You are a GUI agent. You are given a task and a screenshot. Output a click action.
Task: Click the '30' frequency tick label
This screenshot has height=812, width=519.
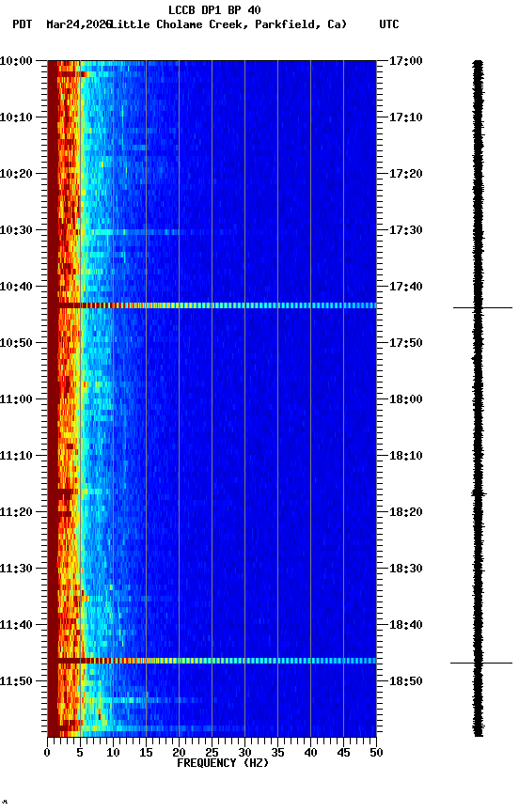pyautogui.click(x=245, y=754)
